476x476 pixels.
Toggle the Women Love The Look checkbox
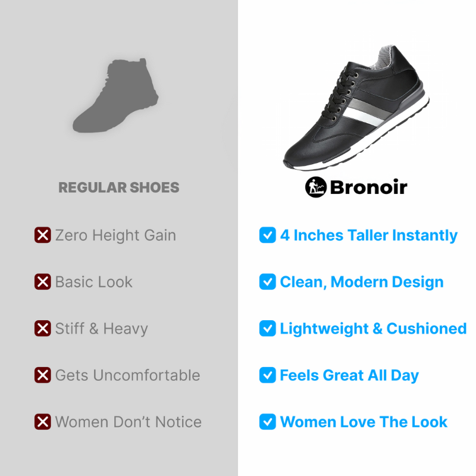(x=267, y=422)
